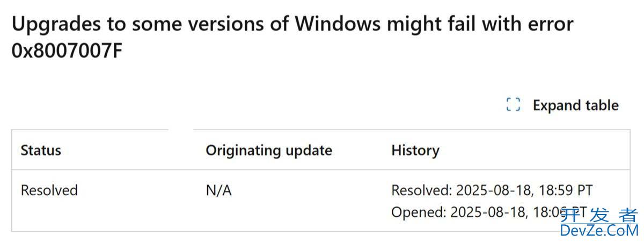Select the N/A originating update cell

click(x=218, y=190)
